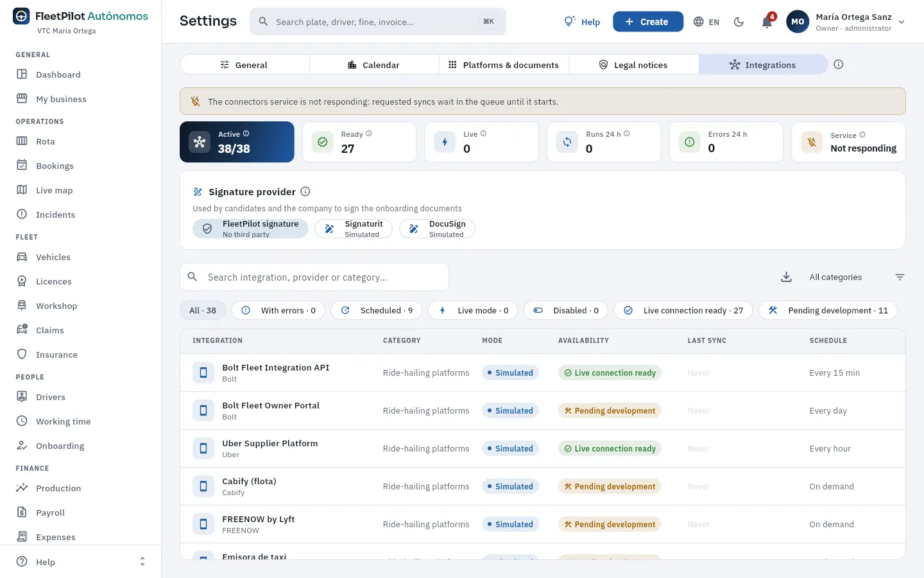This screenshot has width=924, height=578.
Task: Click the Live card lightning icon
Action: (445, 142)
